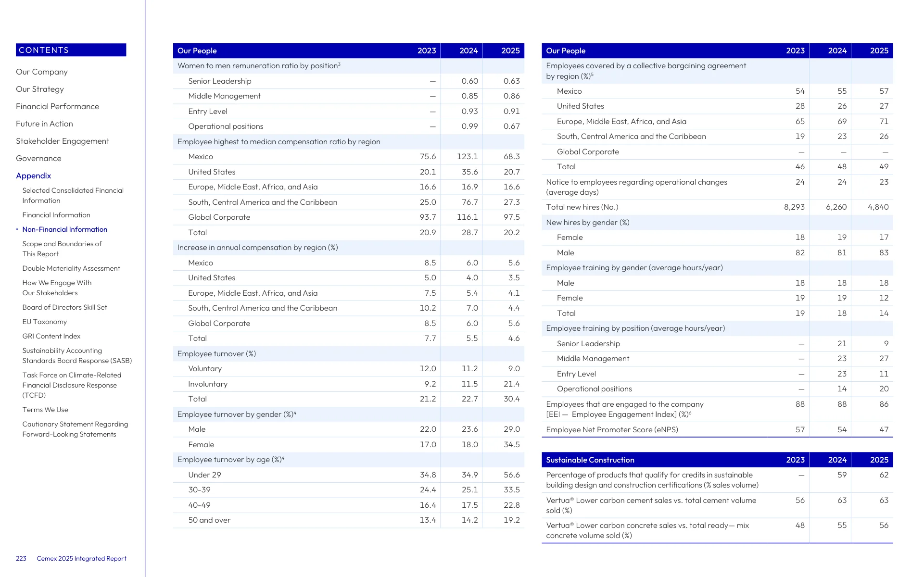Select the '40-49' age group label

pos(200,505)
